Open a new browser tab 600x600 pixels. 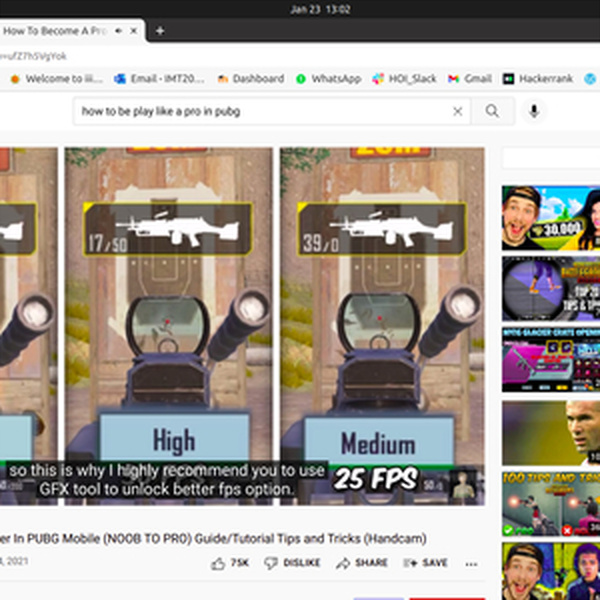point(160,31)
